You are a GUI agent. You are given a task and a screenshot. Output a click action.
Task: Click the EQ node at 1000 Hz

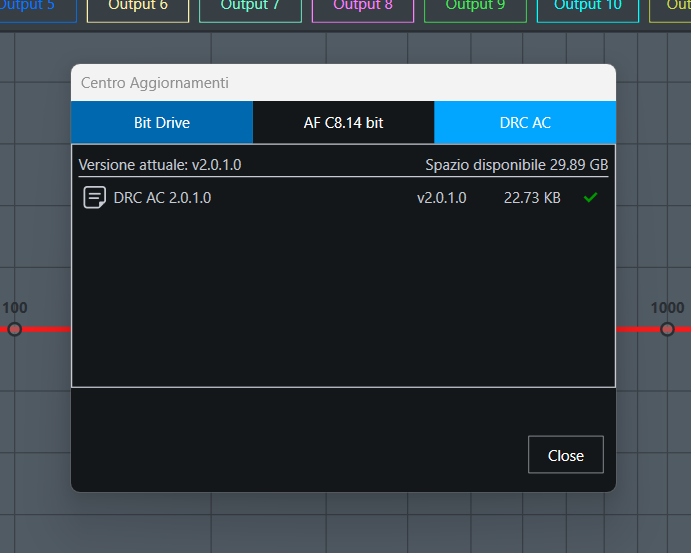pyautogui.click(x=667, y=329)
